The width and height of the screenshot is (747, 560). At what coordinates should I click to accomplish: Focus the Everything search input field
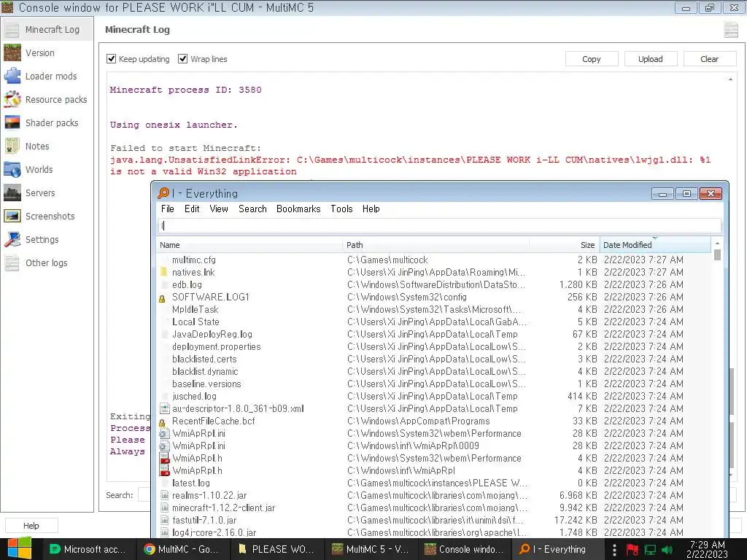point(439,226)
